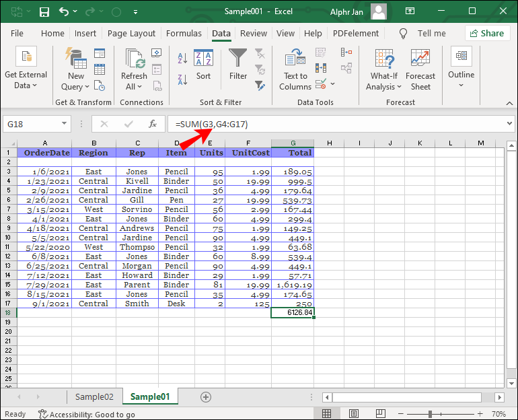
Task: Open the Formulas ribbon tab
Action: [x=183, y=34]
